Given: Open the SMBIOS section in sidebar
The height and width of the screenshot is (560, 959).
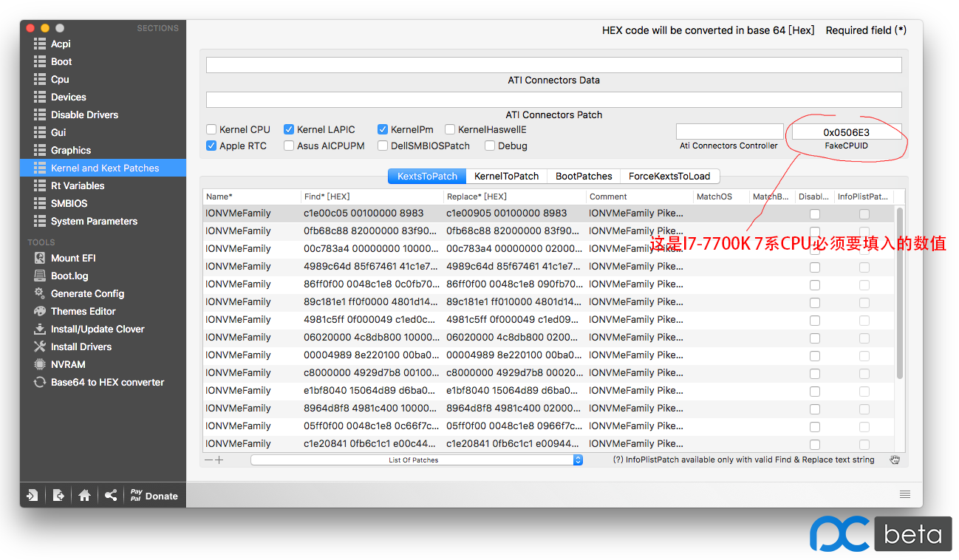Looking at the screenshot, I should [69, 203].
